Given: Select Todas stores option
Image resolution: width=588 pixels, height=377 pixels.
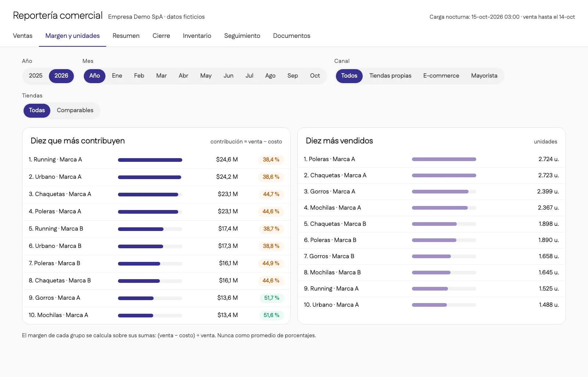Looking at the screenshot, I should pyautogui.click(x=37, y=110).
